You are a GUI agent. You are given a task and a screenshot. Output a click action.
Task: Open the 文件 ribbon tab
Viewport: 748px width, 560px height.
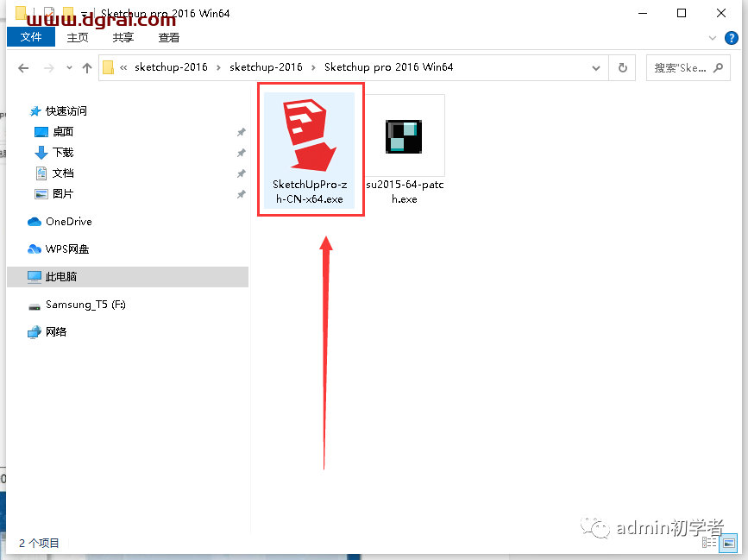click(x=31, y=37)
